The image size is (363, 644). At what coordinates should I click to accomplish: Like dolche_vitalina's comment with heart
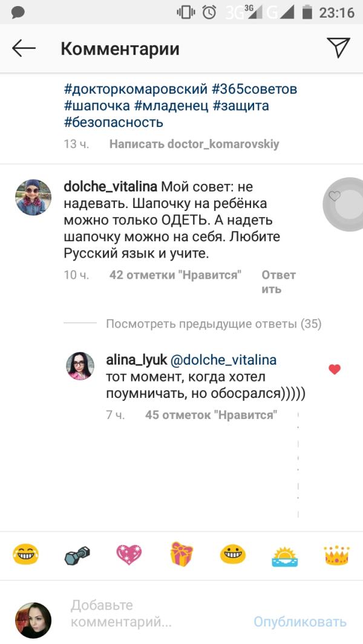coord(335,196)
